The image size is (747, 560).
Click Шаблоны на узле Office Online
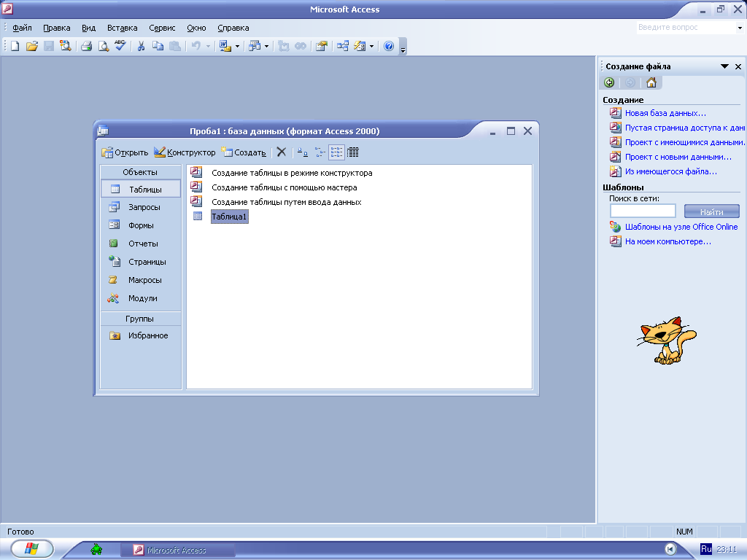681,227
